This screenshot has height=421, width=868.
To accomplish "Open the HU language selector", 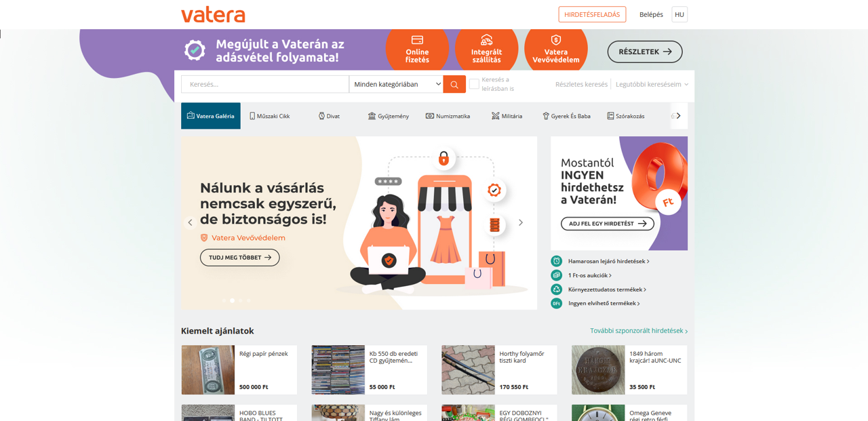I will point(679,14).
